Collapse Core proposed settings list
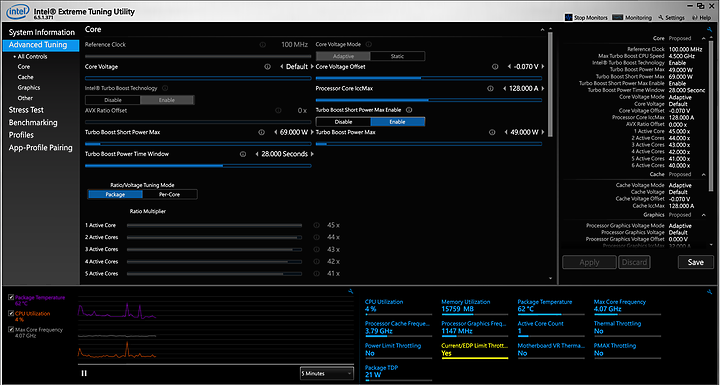 tap(704, 38)
